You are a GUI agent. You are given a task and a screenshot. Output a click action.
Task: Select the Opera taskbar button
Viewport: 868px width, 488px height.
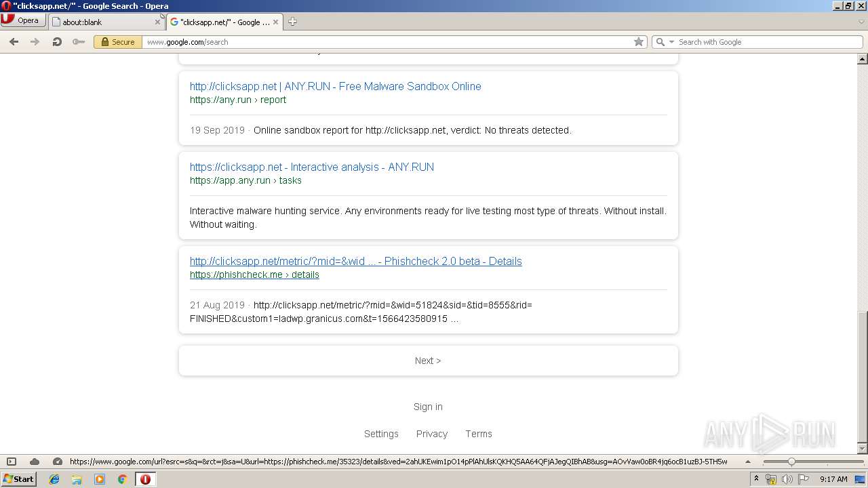coord(145,479)
